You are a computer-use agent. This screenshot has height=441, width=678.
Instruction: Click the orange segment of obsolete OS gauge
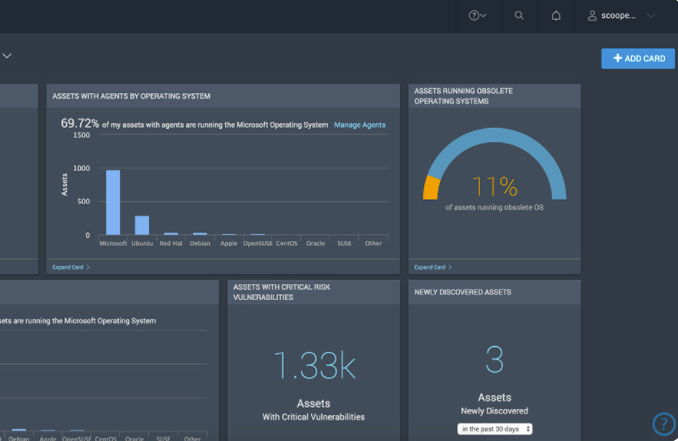431,188
